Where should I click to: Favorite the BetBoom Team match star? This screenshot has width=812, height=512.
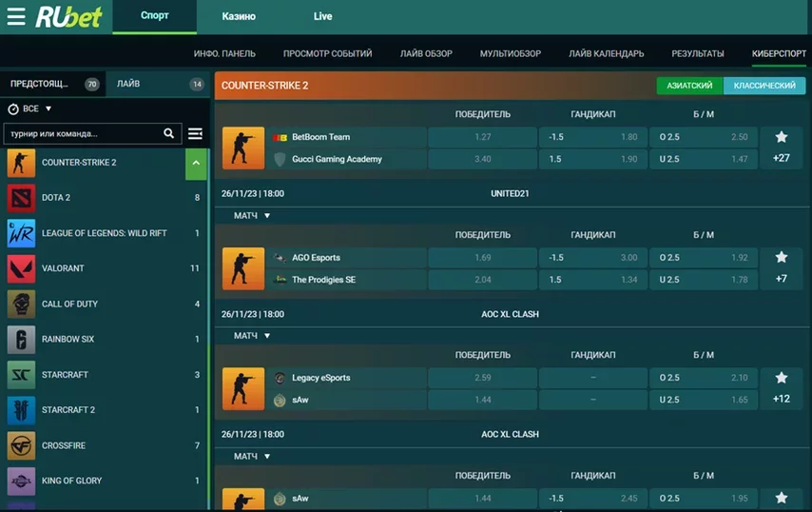[781, 137]
